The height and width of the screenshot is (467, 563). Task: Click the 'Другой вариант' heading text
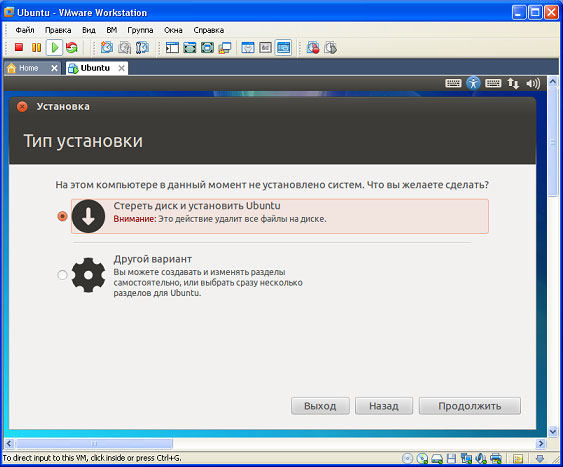[x=153, y=259]
